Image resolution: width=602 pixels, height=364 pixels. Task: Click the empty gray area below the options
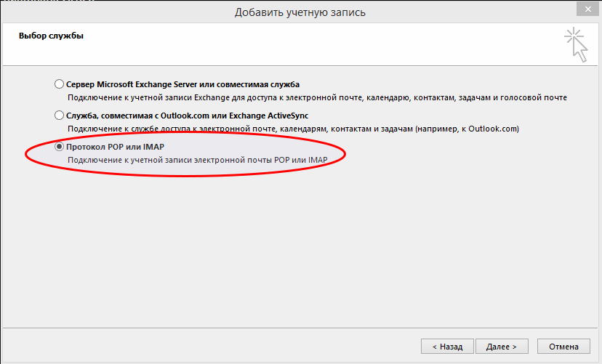point(291,254)
